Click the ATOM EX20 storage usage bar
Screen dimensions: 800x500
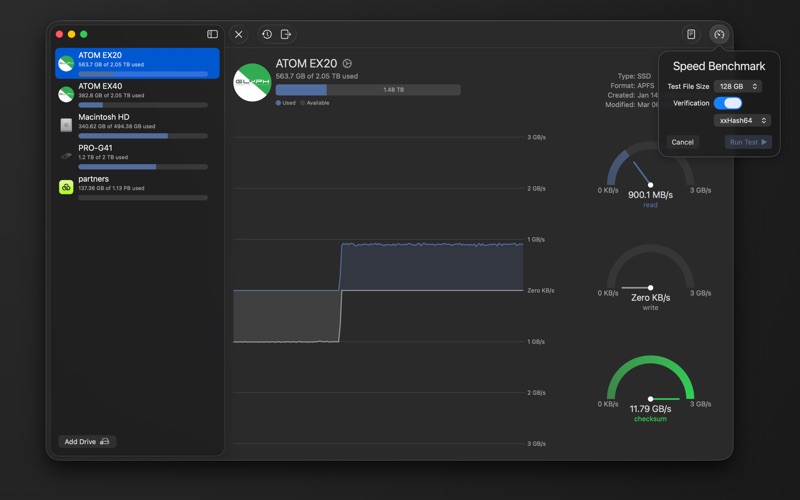point(368,90)
